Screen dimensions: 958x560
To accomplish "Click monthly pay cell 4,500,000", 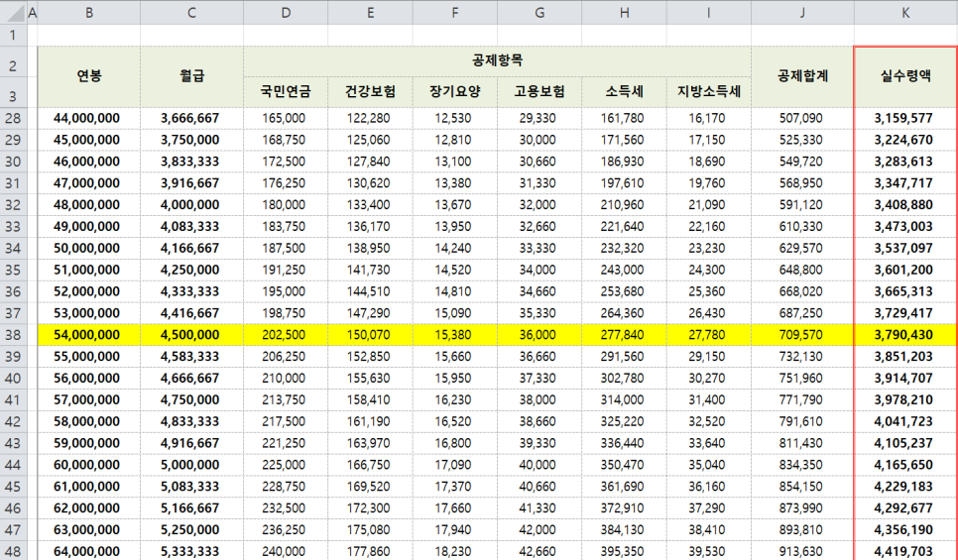I will [x=191, y=335].
